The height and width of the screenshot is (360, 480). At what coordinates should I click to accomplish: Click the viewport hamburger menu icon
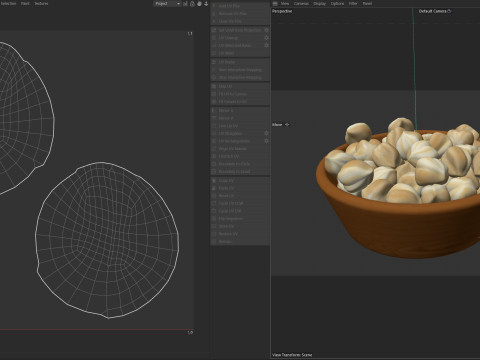pos(275,4)
